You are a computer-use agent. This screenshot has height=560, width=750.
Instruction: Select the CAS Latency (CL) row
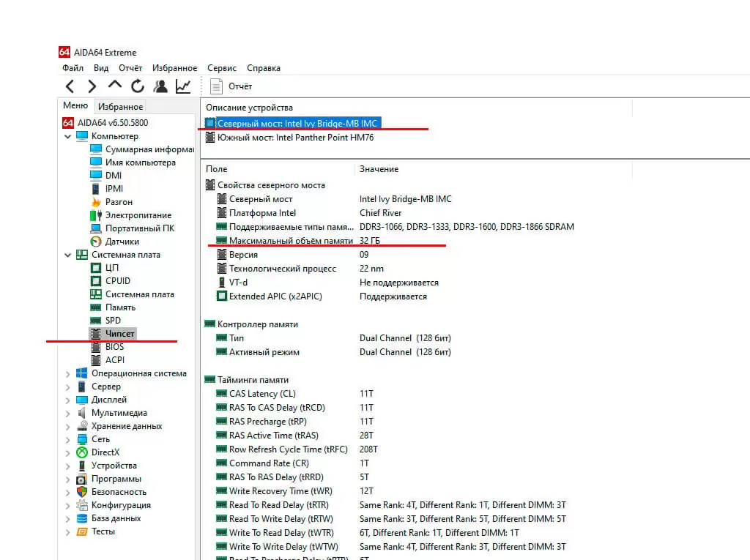(x=262, y=394)
